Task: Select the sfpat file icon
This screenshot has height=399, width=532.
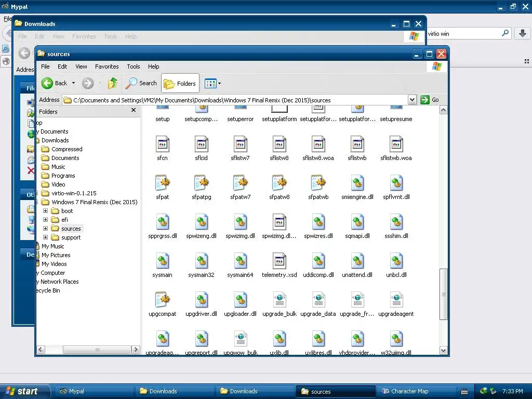Action: 162,183
